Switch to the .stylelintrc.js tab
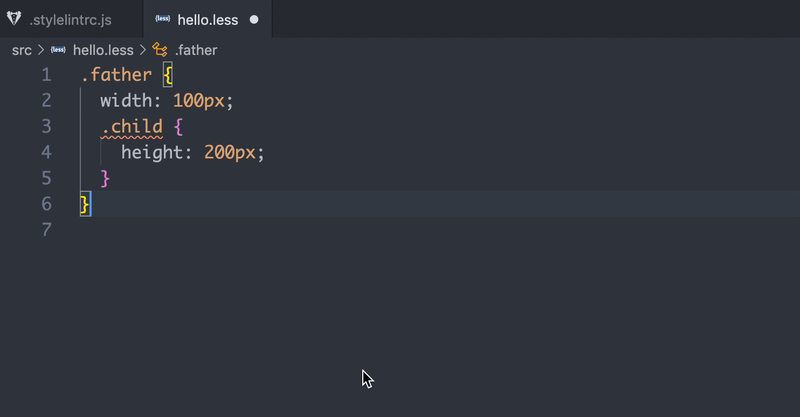The width and height of the screenshot is (800, 417). click(71, 19)
